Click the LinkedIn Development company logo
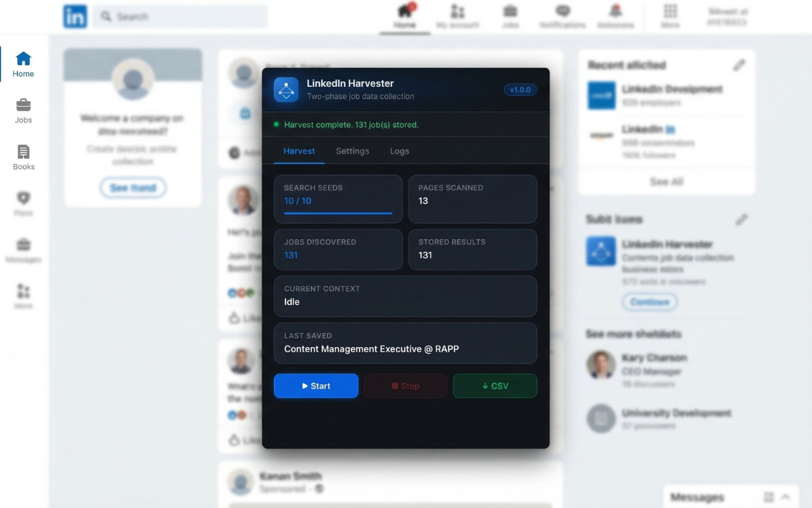The width and height of the screenshot is (812, 508). coord(601,95)
